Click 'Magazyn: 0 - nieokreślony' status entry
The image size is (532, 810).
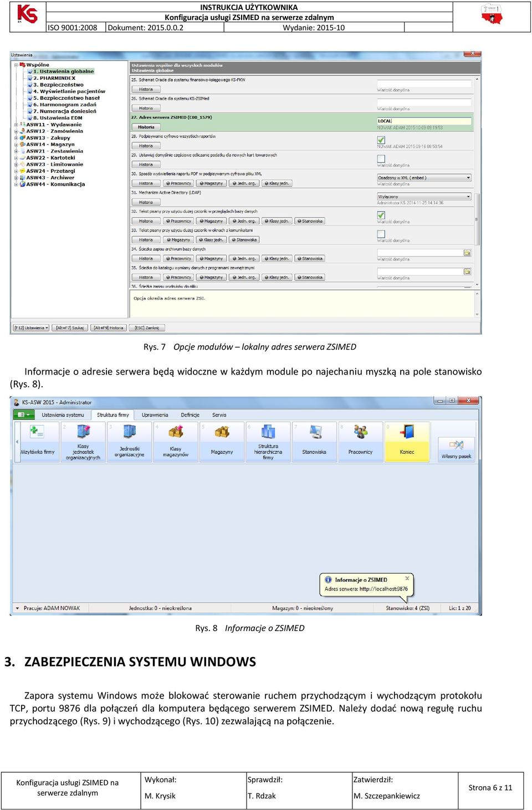303,608
